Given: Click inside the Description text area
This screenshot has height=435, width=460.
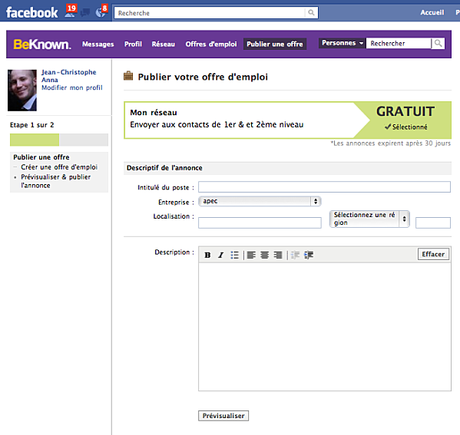Looking at the screenshot, I should click(325, 327).
